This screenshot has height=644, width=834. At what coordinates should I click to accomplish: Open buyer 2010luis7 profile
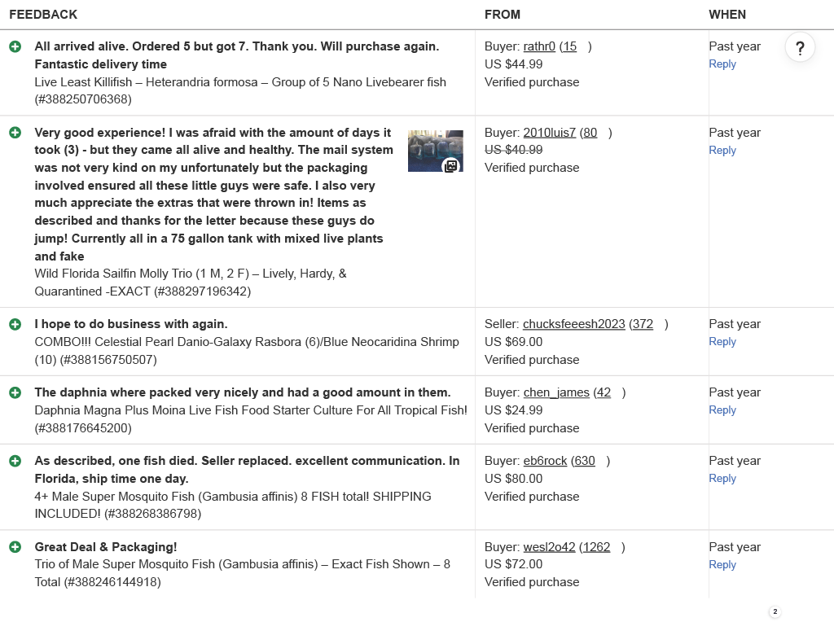(549, 133)
